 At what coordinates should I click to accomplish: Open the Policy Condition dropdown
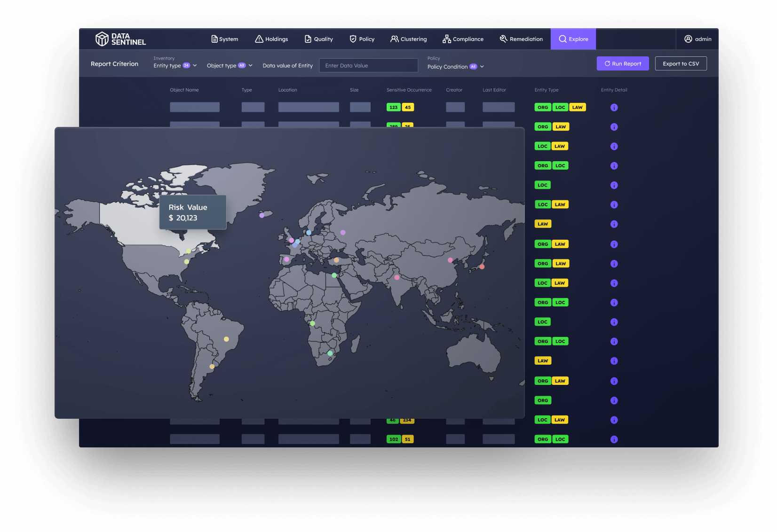(x=455, y=67)
